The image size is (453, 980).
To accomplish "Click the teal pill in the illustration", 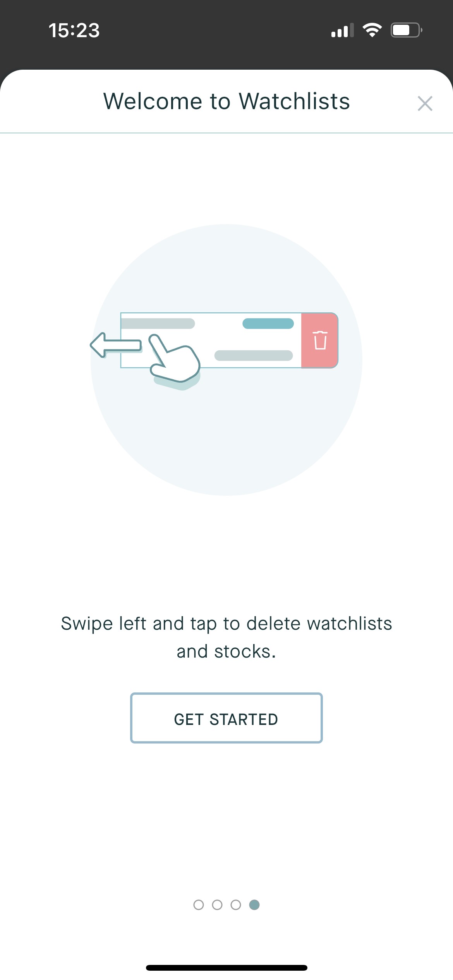I will [x=268, y=324].
